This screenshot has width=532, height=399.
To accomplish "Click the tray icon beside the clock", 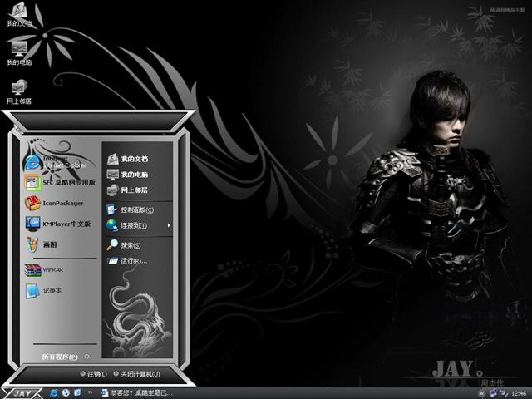I will click(505, 393).
